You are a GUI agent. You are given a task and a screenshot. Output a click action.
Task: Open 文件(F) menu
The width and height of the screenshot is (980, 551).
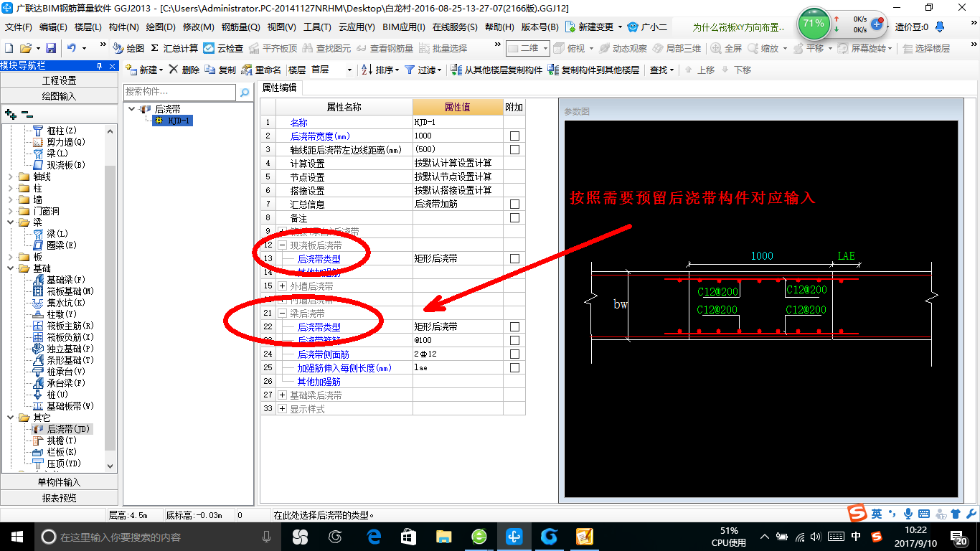coord(19,27)
